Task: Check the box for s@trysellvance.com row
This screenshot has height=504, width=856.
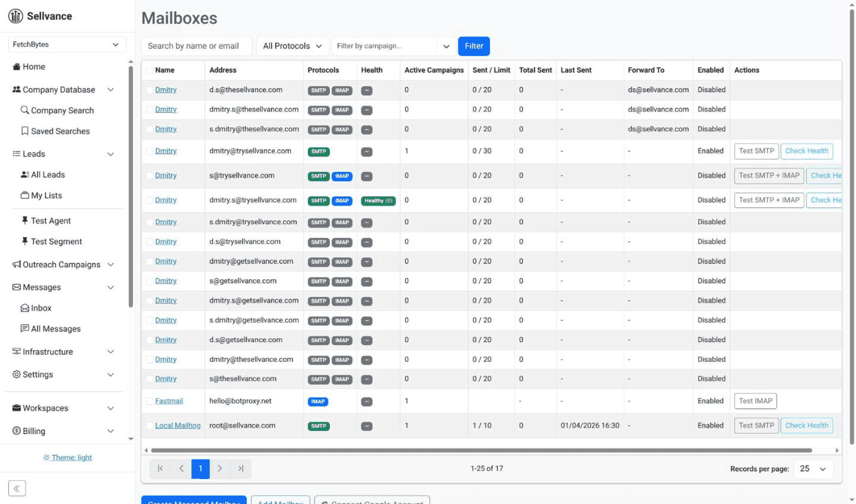Action: (150, 176)
